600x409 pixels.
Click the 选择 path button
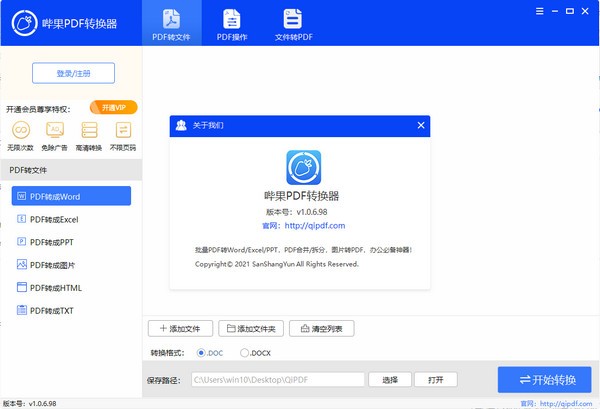pos(390,380)
